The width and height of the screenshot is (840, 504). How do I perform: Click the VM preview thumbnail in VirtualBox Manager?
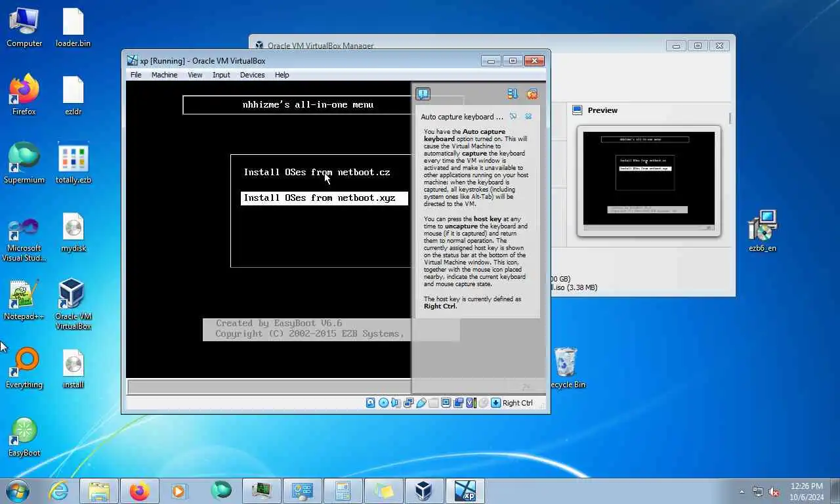(649, 180)
